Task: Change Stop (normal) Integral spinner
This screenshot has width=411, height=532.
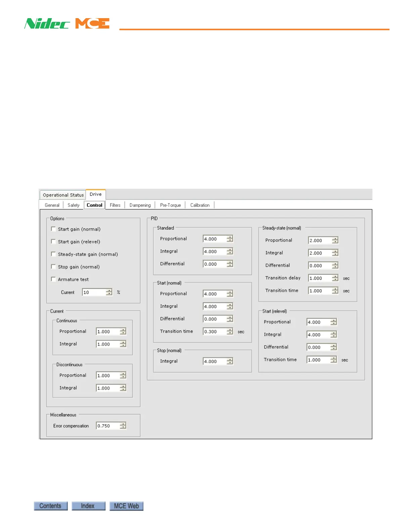Action: pos(230,361)
